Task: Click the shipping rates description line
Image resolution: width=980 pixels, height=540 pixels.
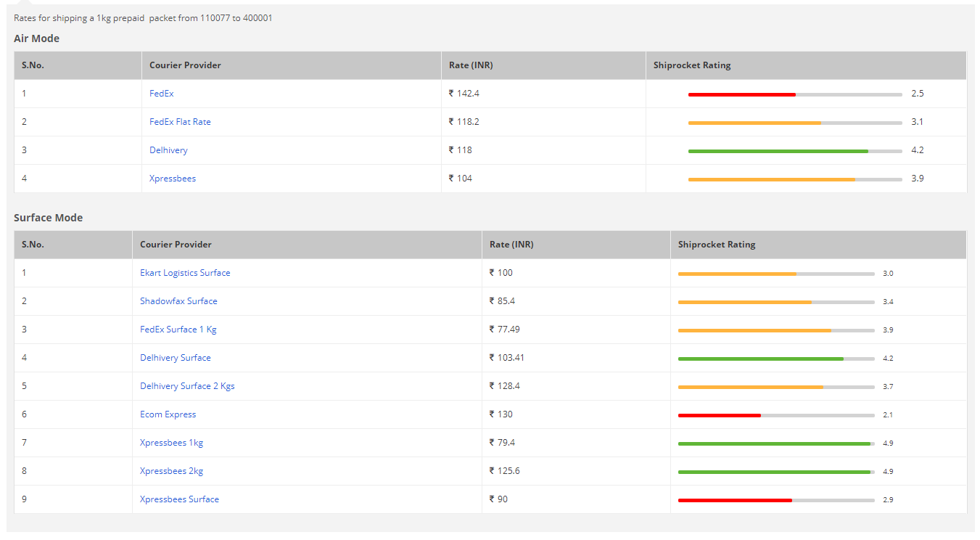Action: coord(143,18)
